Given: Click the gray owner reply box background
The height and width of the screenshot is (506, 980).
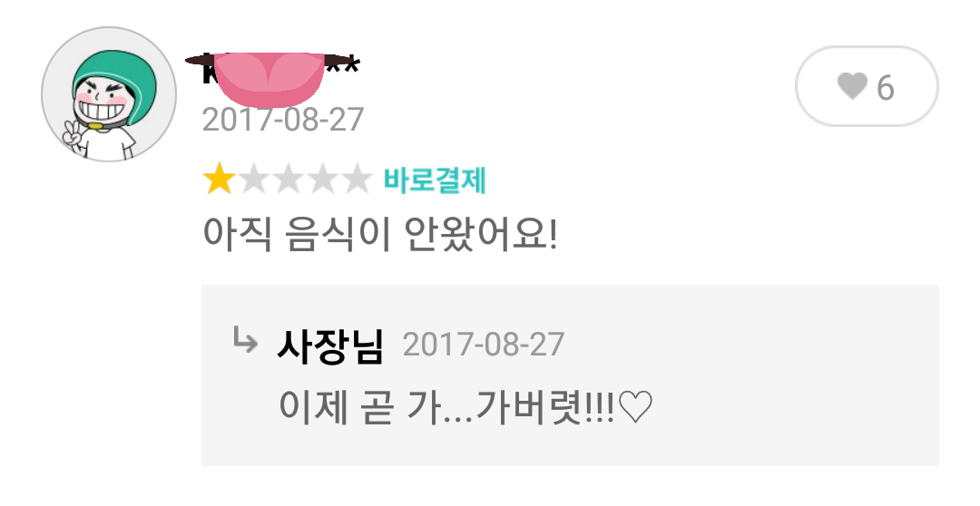Looking at the screenshot, I should coord(570,375).
